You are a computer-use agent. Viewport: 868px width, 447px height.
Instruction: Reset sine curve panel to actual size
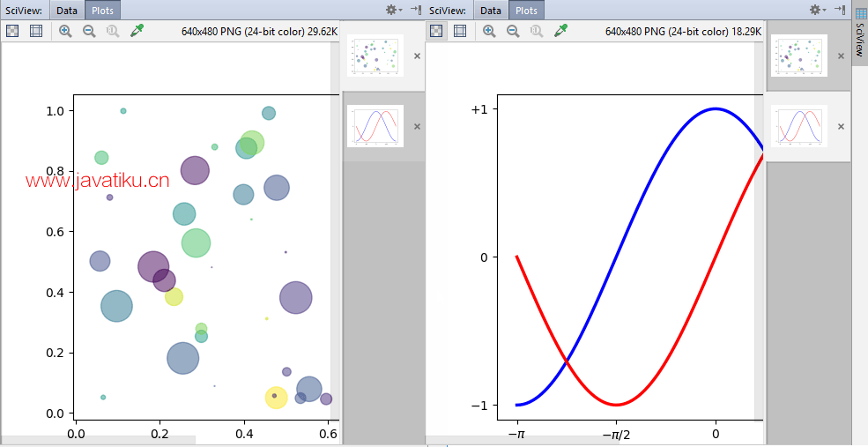point(537,31)
